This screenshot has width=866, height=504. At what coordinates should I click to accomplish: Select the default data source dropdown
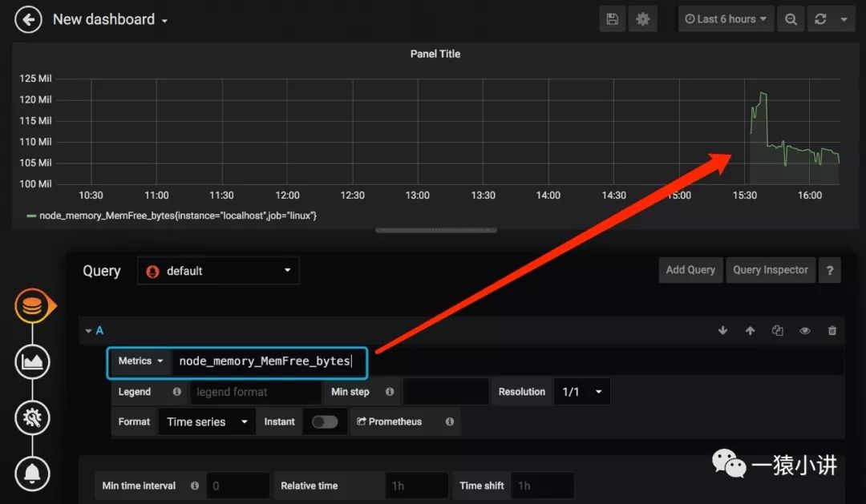218,271
